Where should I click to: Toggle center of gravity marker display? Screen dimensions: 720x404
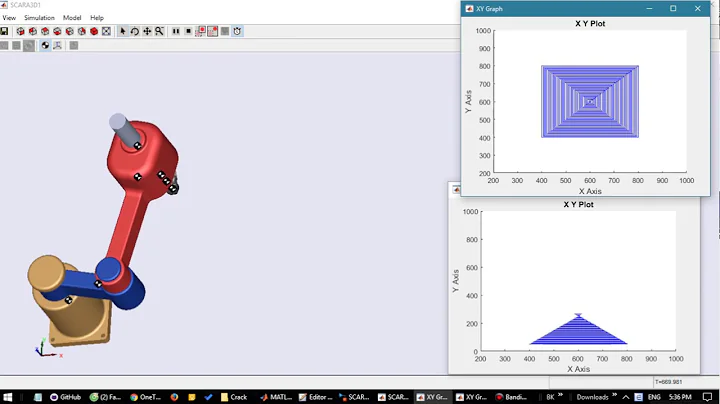[45, 45]
